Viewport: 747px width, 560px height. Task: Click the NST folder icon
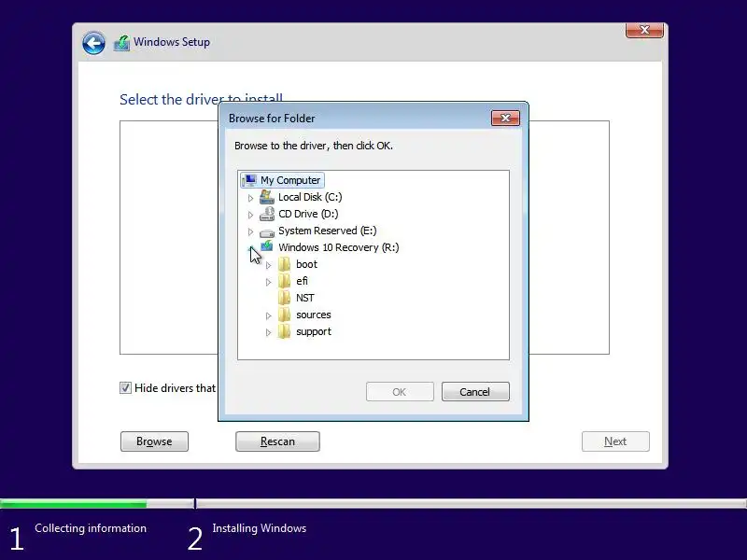pyautogui.click(x=285, y=298)
